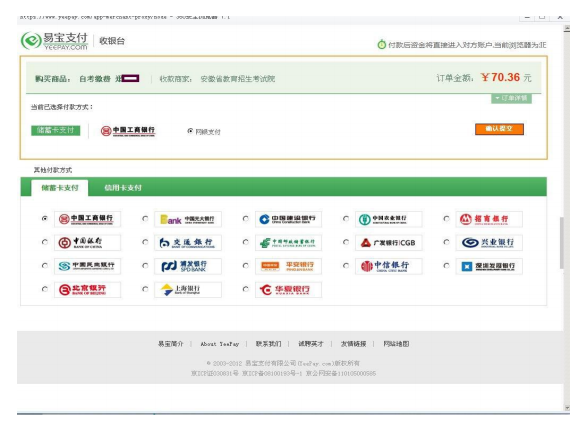Open the 友情链接 footer link
This screenshot has width=579, height=434.
click(353, 344)
